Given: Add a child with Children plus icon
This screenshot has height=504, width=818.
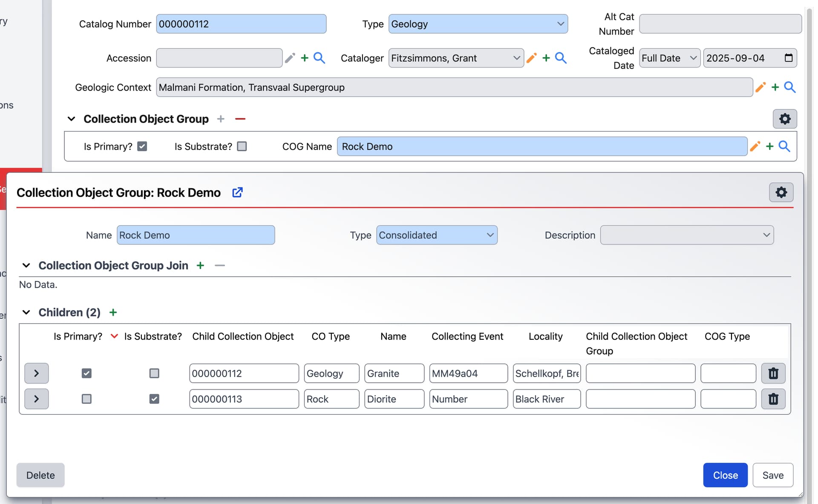Looking at the screenshot, I should [113, 312].
